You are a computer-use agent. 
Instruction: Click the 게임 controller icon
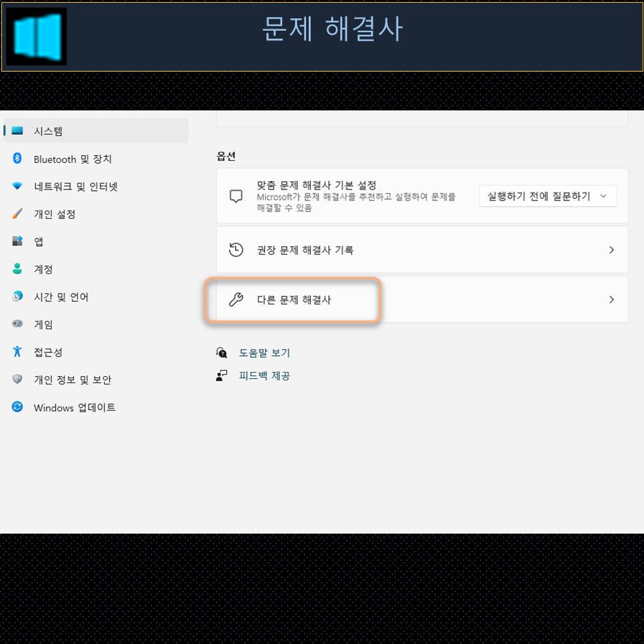click(17, 324)
